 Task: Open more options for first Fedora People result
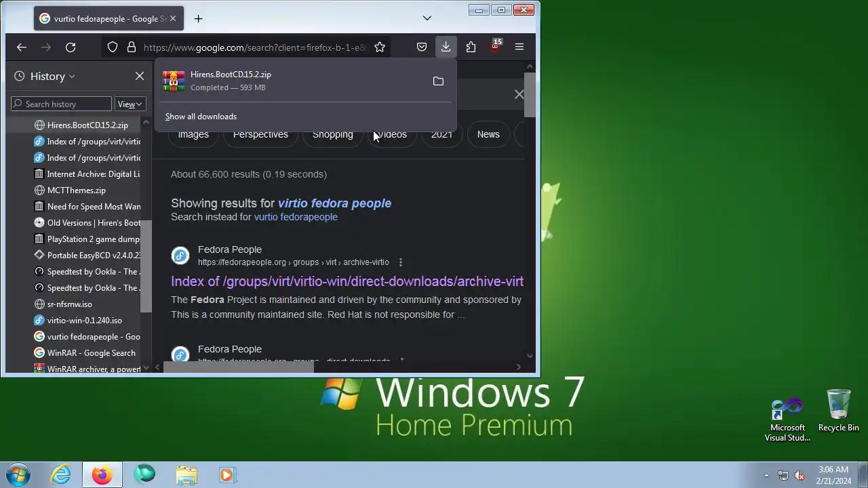(400, 262)
